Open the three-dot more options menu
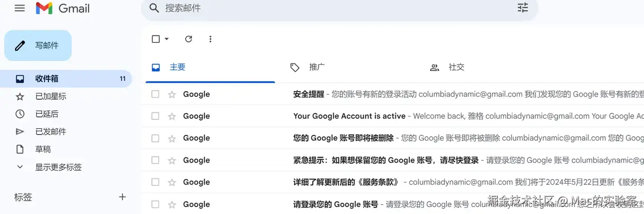The image size is (644, 214). click(210, 39)
